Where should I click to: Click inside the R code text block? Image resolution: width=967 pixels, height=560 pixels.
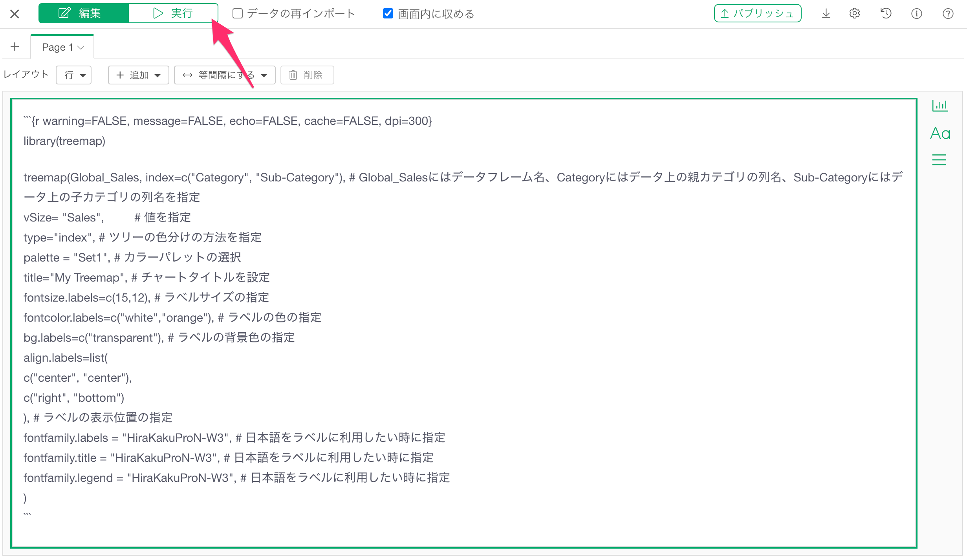pos(463,322)
